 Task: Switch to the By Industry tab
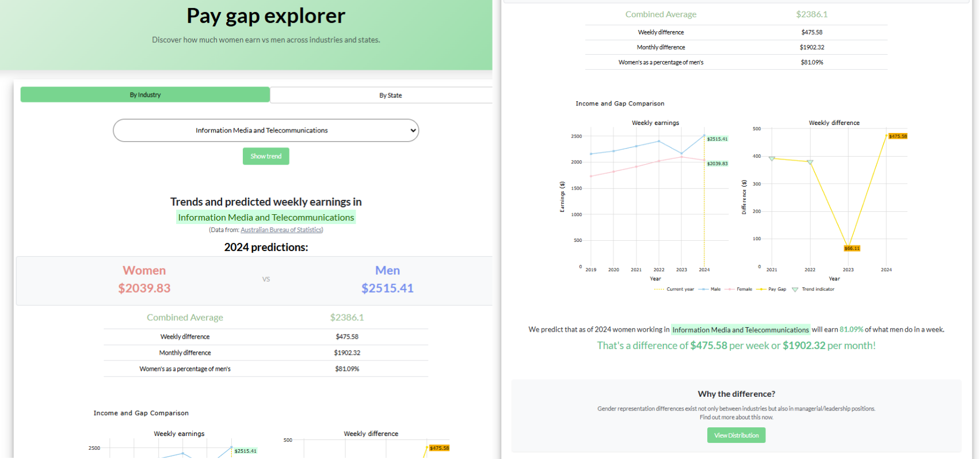click(145, 94)
